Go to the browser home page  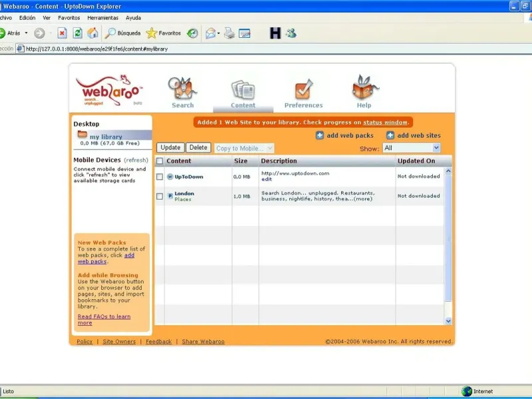pyautogui.click(x=92, y=33)
